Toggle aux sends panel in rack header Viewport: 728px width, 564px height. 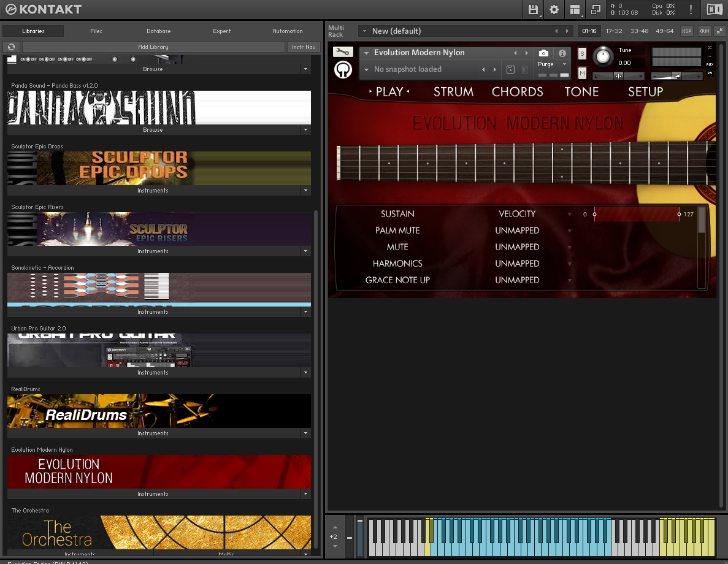click(x=704, y=31)
